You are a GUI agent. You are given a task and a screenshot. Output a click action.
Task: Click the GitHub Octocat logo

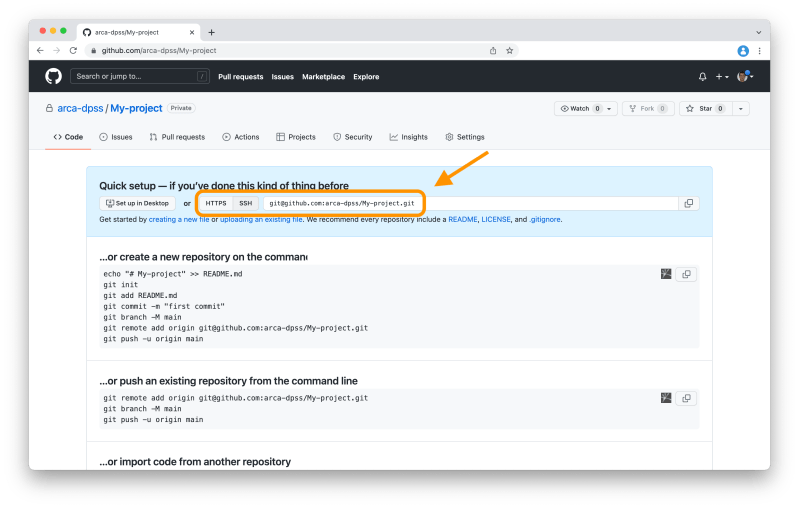coord(54,76)
